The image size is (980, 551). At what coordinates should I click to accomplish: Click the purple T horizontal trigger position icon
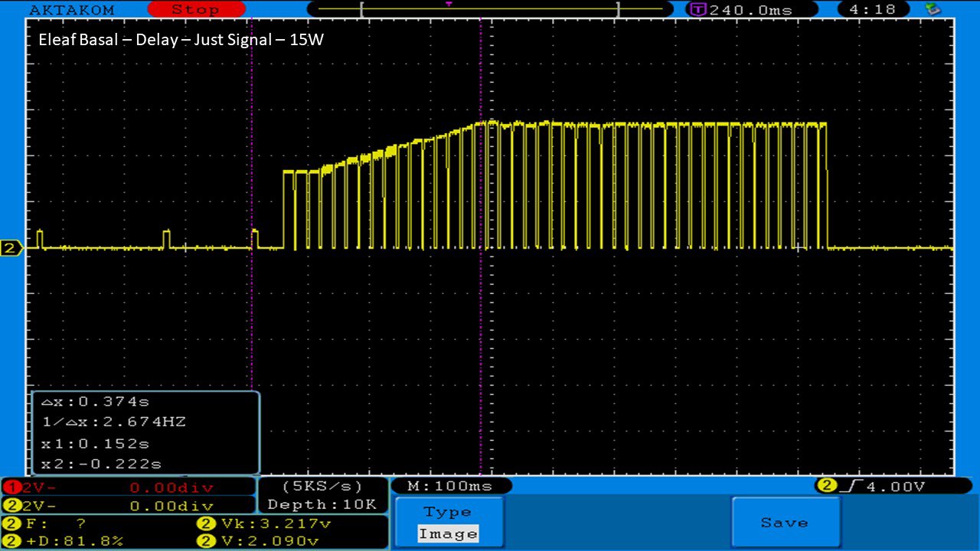697,10
